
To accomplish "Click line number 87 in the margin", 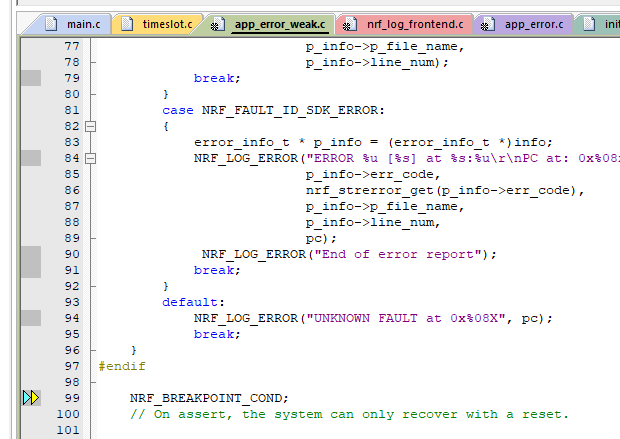I will coord(70,206).
